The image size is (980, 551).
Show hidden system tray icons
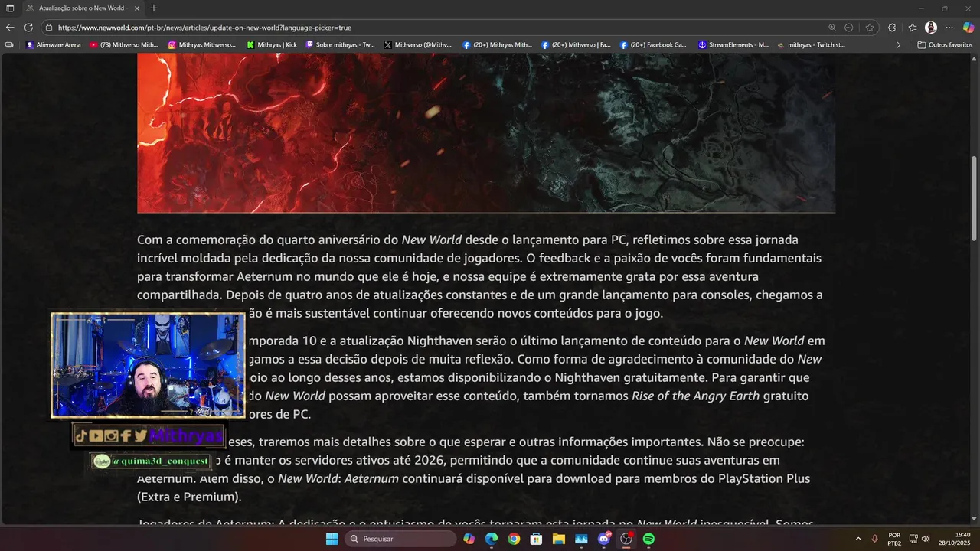click(857, 539)
